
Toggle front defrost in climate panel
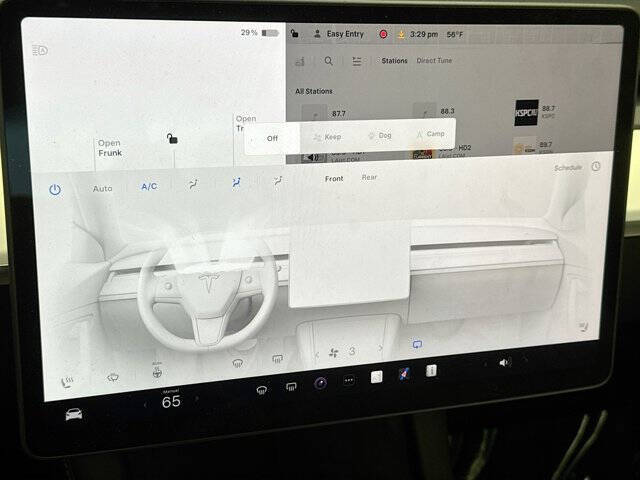pyautogui.click(x=238, y=363)
